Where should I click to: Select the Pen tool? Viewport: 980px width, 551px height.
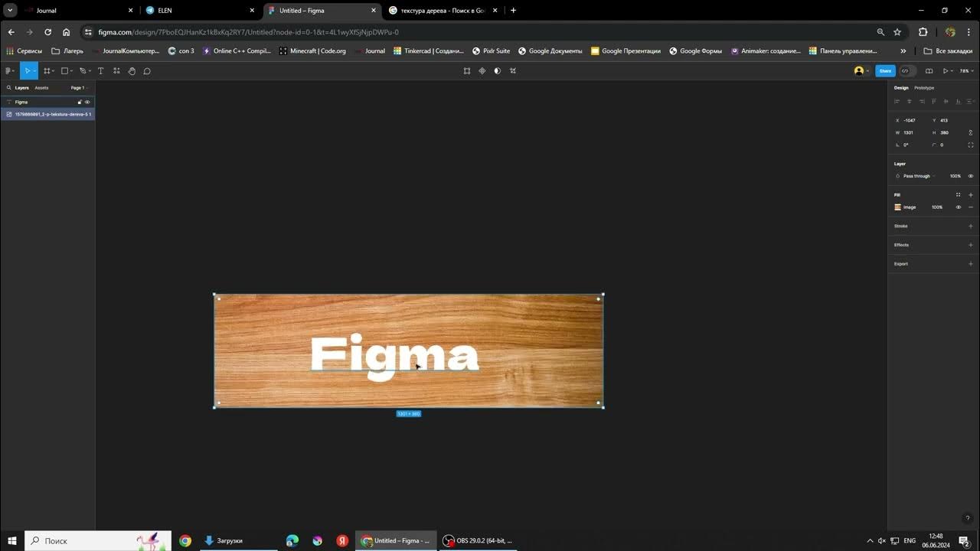coord(83,71)
